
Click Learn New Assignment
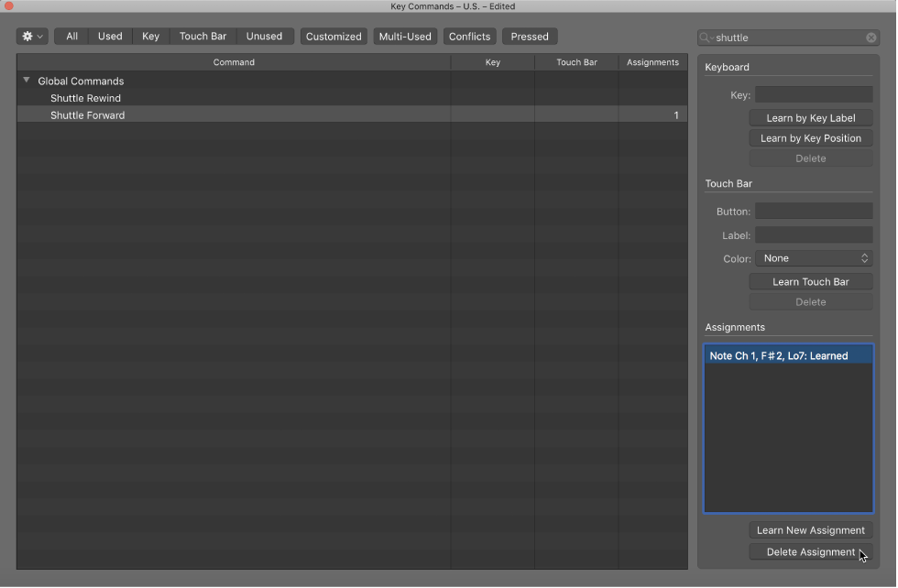810,529
